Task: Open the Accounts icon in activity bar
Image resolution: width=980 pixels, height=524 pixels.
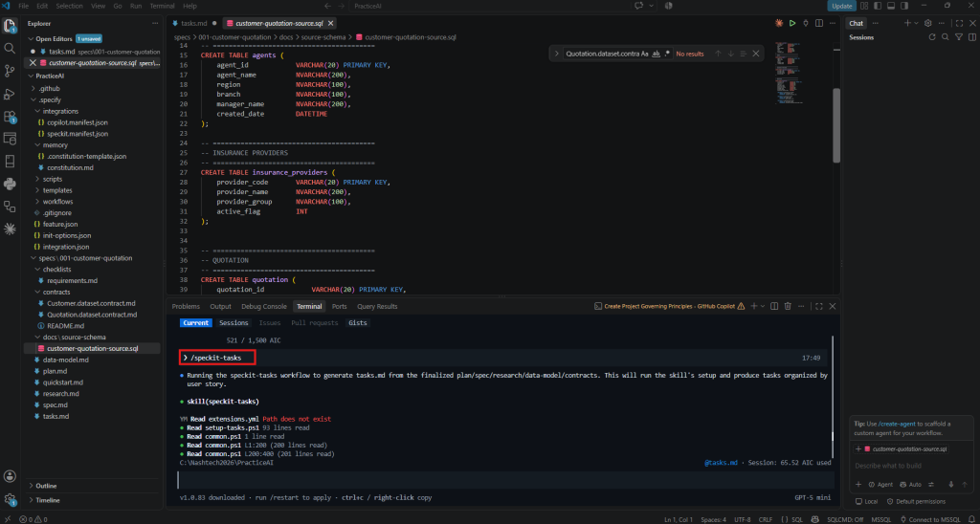Action: pyautogui.click(x=10, y=476)
